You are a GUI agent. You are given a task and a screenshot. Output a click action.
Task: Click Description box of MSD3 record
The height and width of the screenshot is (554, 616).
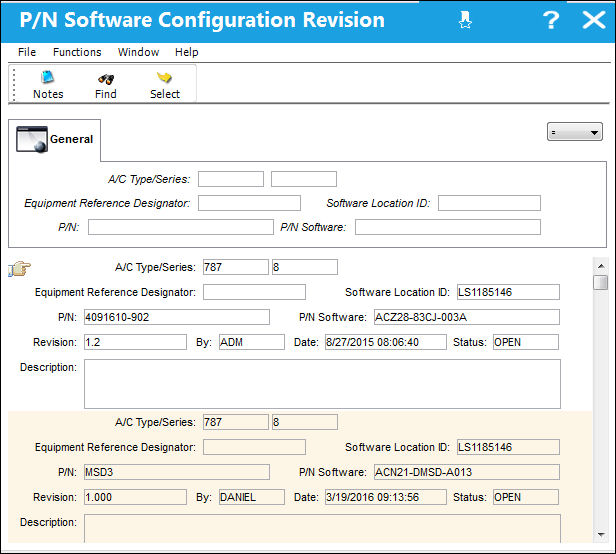point(322,529)
